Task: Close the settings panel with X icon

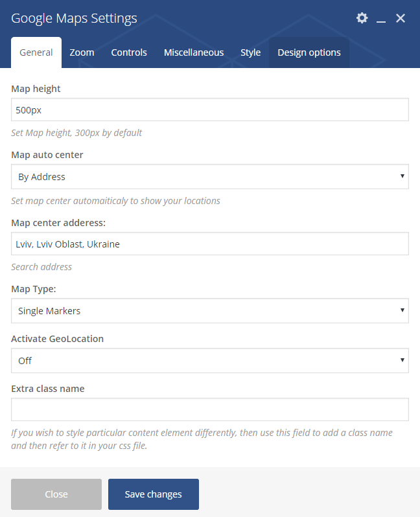Action: [x=400, y=18]
